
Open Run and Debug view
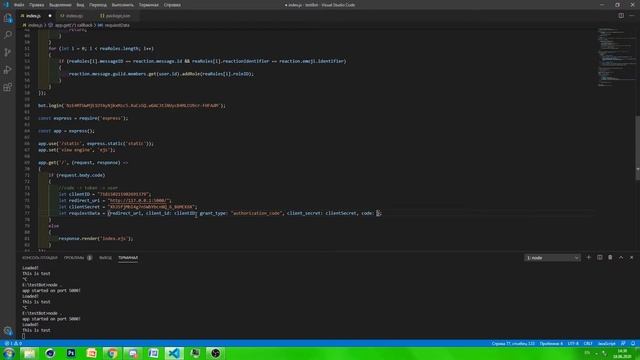pyautogui.click(x=8, y=70)
